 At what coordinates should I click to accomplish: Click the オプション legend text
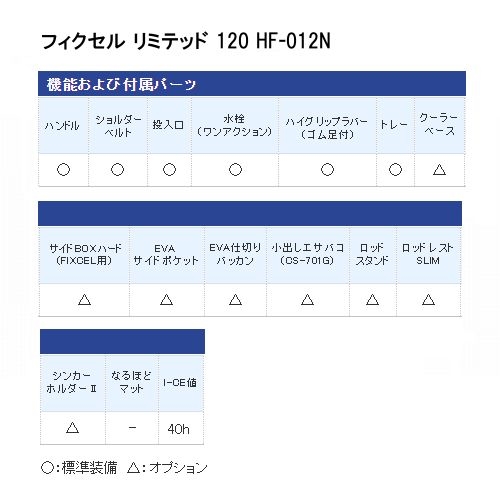[178, 468]
